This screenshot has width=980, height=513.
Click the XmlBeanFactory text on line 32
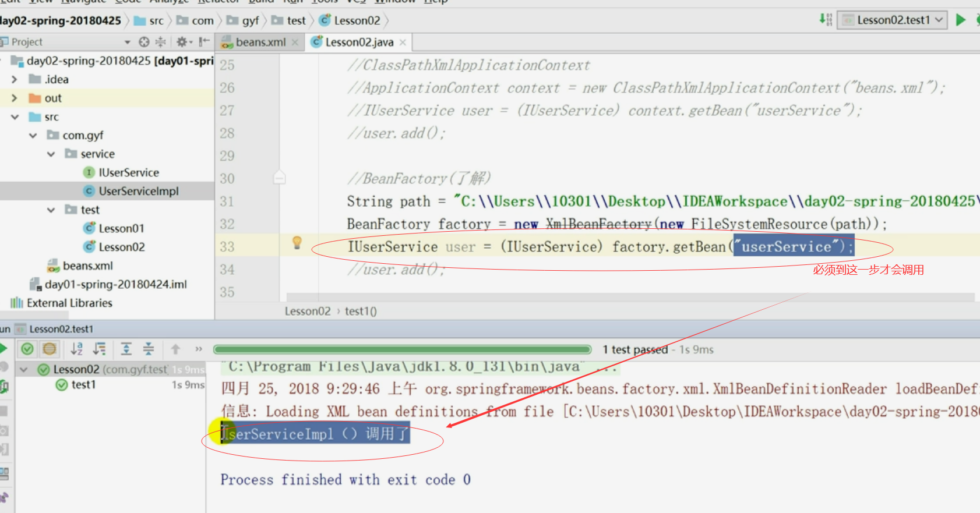tap(598, 224)
